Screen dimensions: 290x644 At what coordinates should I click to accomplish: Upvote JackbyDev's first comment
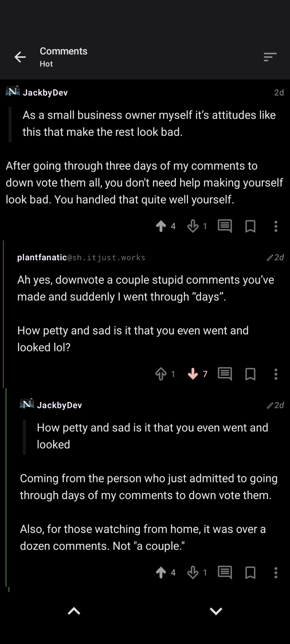point(161,226)
